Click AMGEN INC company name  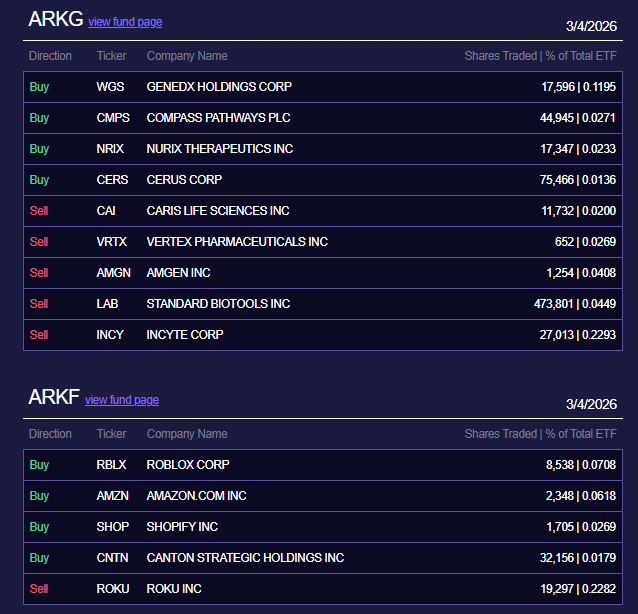coord(178,273)
